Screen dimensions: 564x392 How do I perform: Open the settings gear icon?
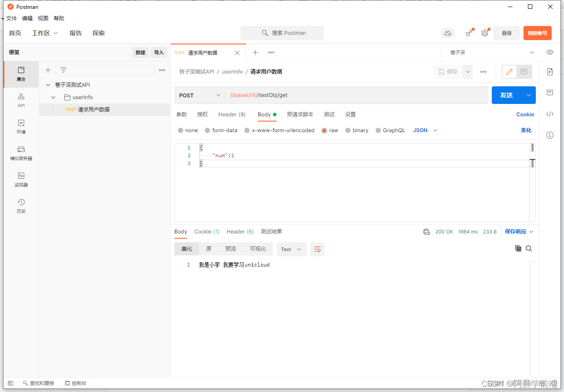485,33
